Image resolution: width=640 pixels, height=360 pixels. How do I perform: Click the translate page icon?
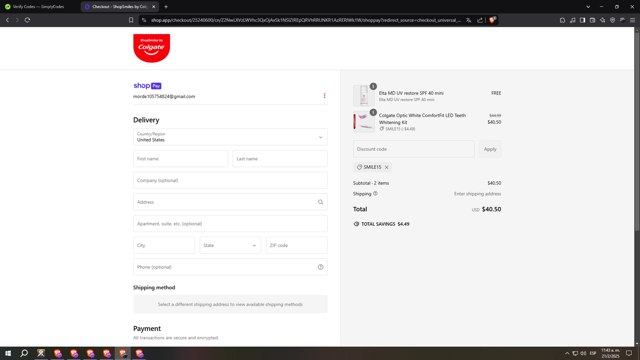tap(469, 20)
